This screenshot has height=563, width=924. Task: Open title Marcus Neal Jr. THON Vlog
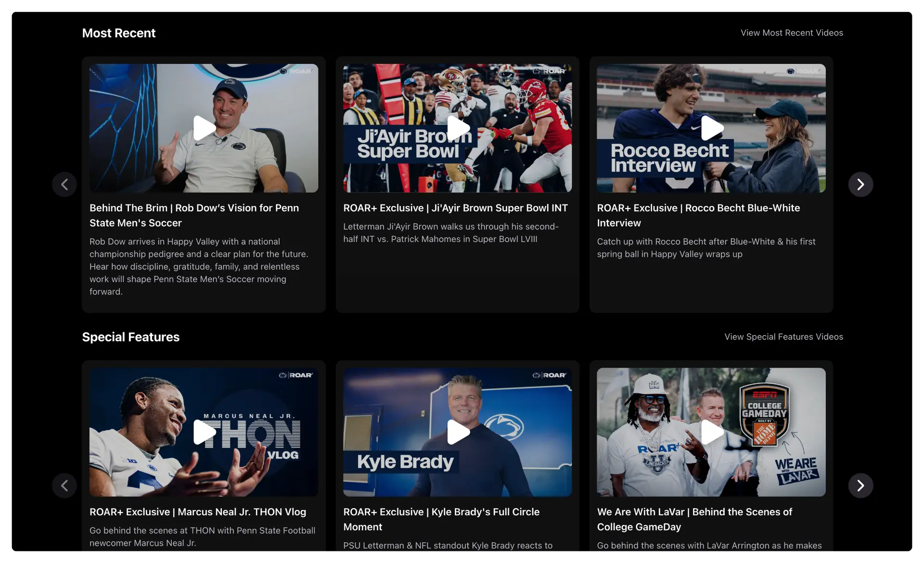click(x=198, y=512)
